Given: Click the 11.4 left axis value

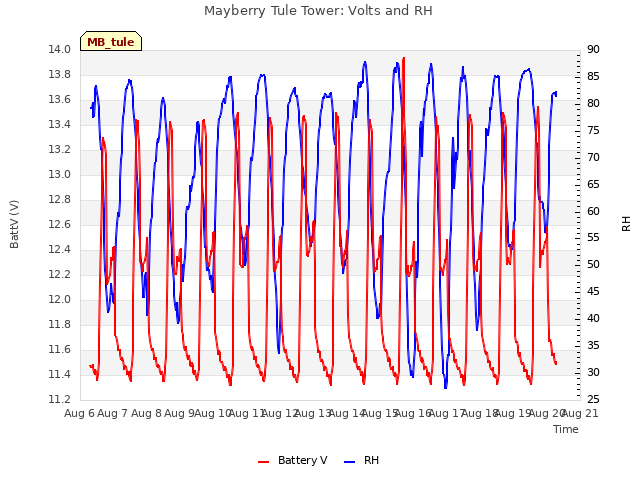Looking at the screenshot, I should click(x=60, y=374).
